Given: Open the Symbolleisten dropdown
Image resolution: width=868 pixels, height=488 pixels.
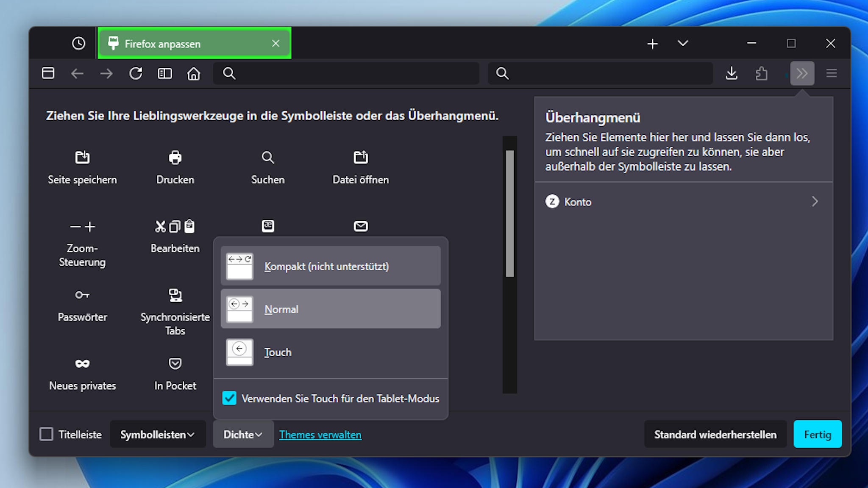Looking at the screenshot, I should [158, 434].
